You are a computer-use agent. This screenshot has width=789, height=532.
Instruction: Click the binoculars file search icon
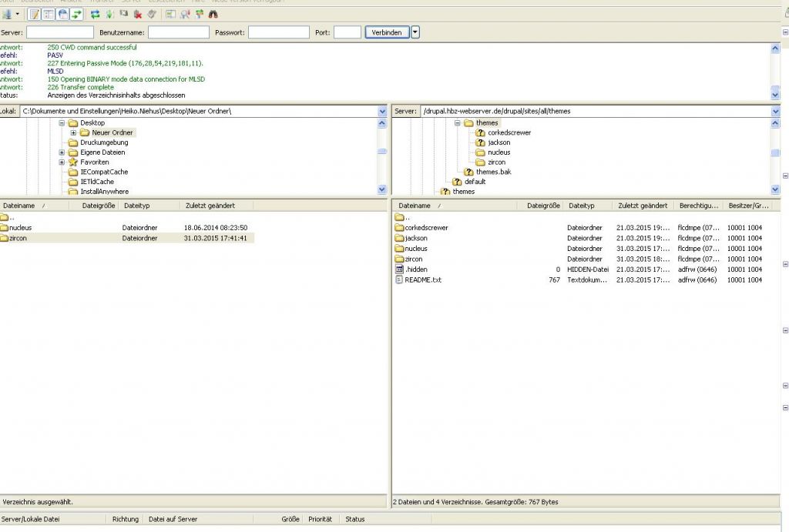[x=213, y=14]
